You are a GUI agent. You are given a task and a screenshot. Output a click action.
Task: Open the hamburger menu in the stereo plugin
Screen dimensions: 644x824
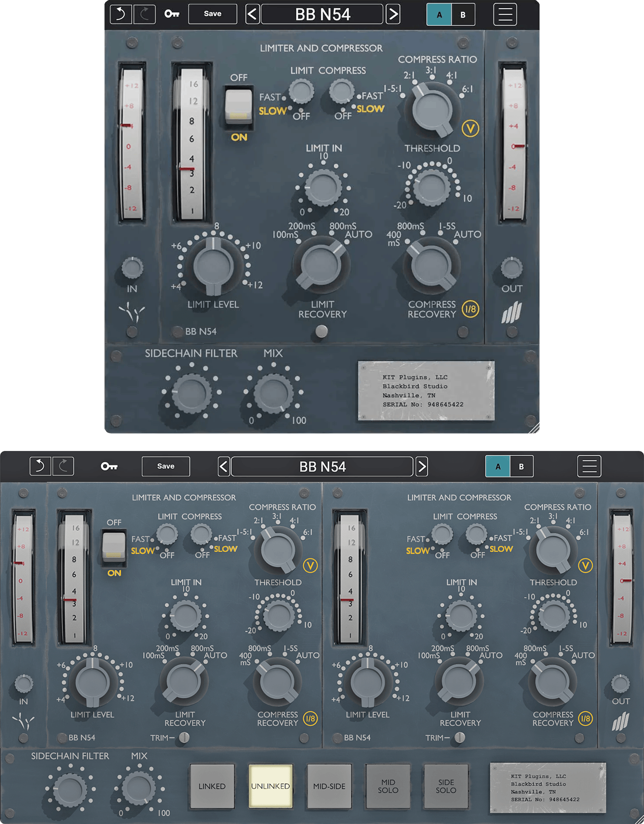click(x=589, y=466)
